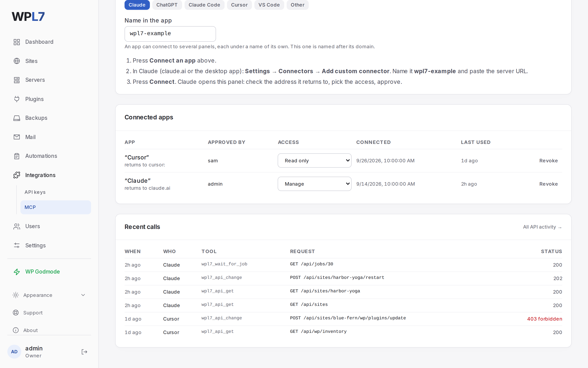Click the Settings sliders icon
Screen dimensions: 588x368
(17, 245)
